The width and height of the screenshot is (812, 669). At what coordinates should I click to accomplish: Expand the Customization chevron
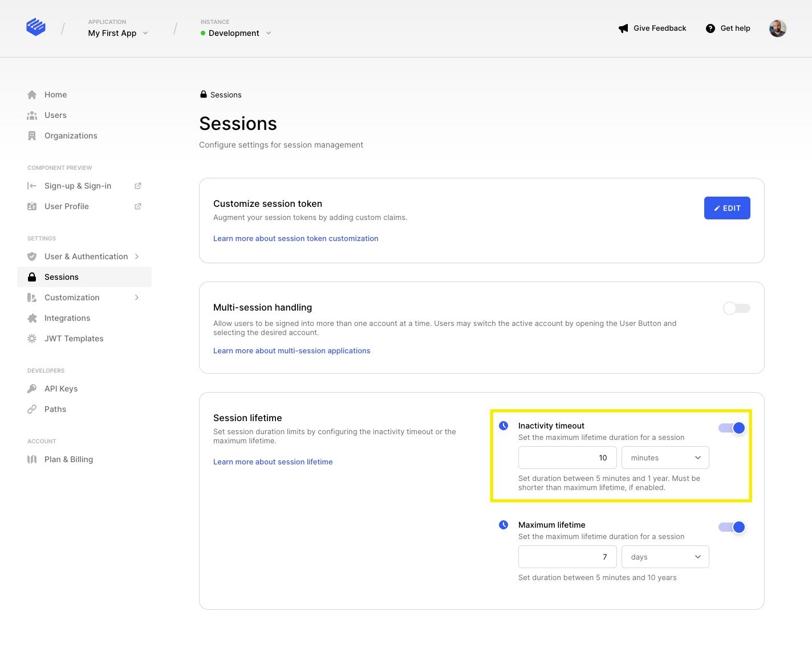pyautogui.click(x=137, y=297)
